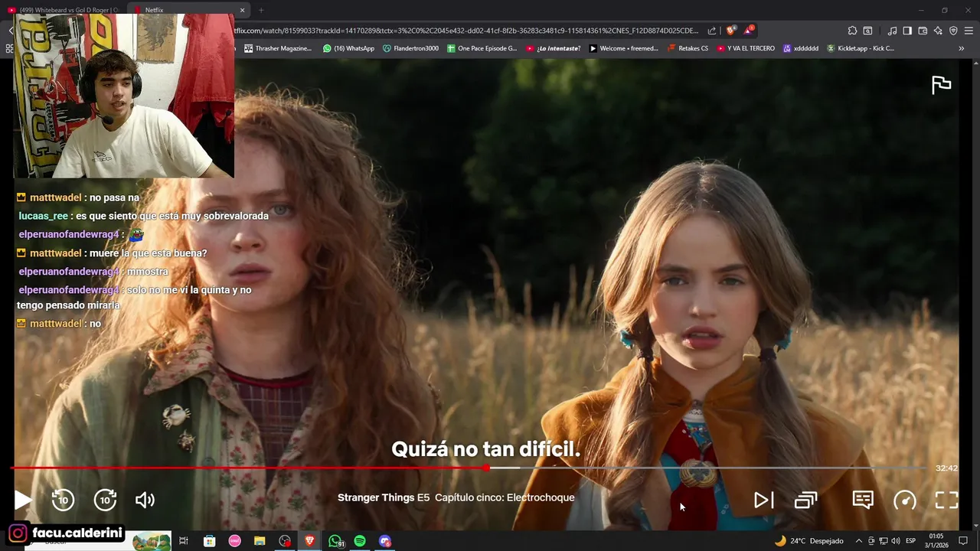This screenshot has width=980, height=551.
Task: Switch to Brave browser in taskbar
Action: [x=310, y=541]
